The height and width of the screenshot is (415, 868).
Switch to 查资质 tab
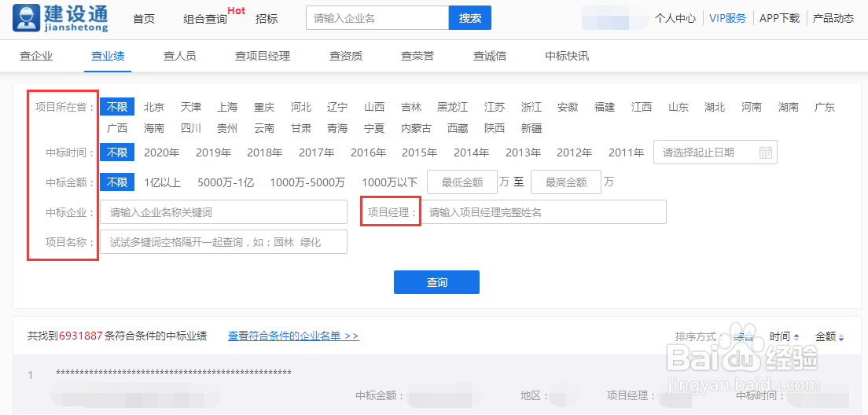tap(346, 56)
